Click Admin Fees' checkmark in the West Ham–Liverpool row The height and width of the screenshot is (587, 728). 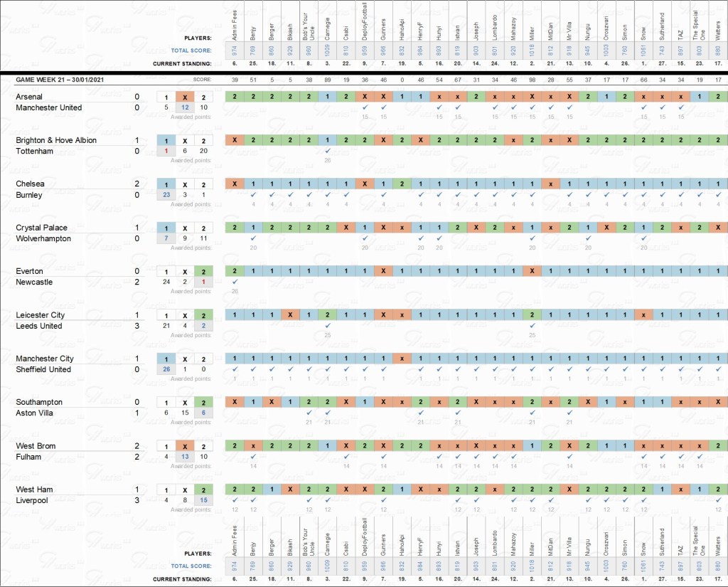235,500
